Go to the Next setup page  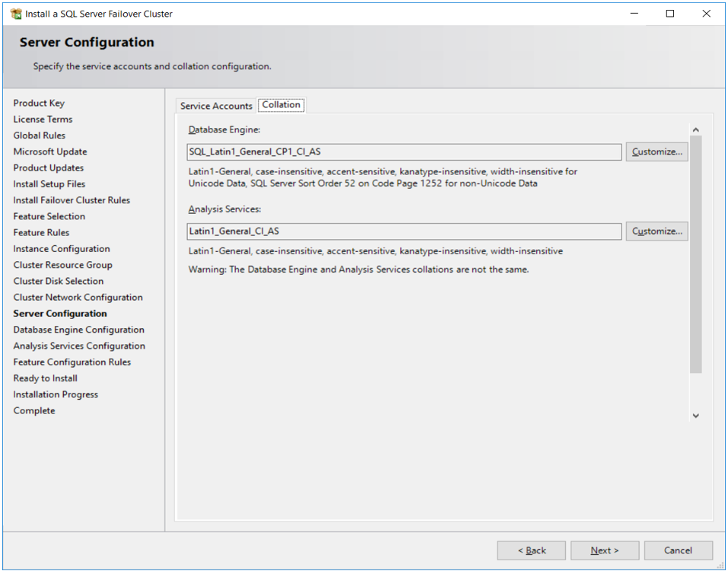[605, 550]
